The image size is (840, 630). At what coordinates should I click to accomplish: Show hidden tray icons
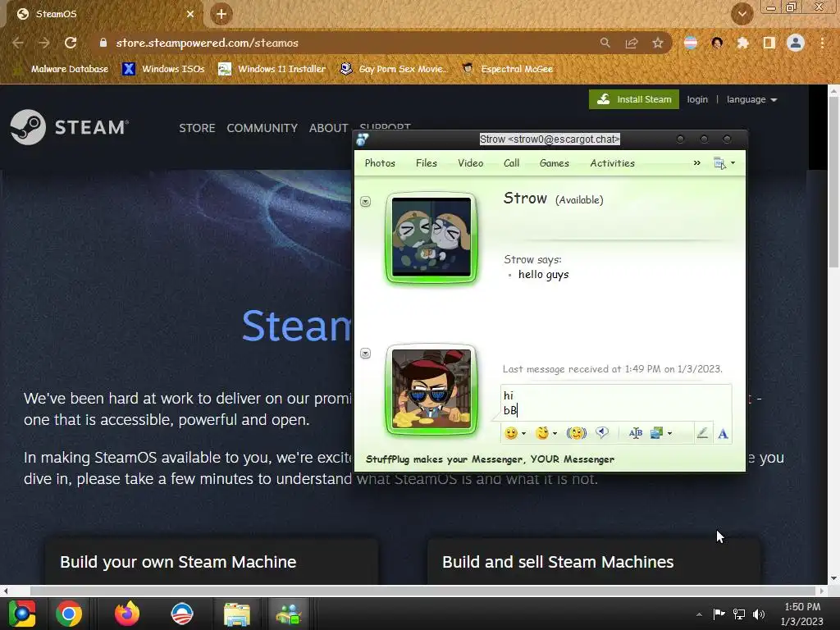click(x=699, y=614)
